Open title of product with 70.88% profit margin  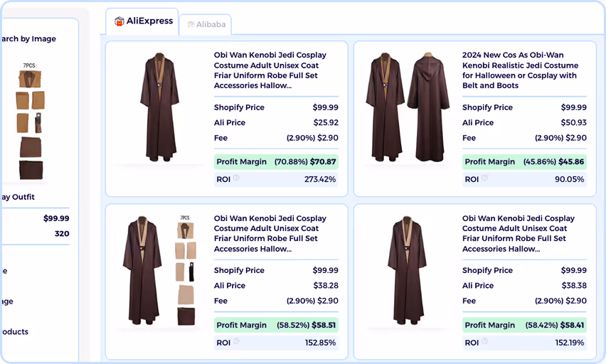tap(270, 70)
